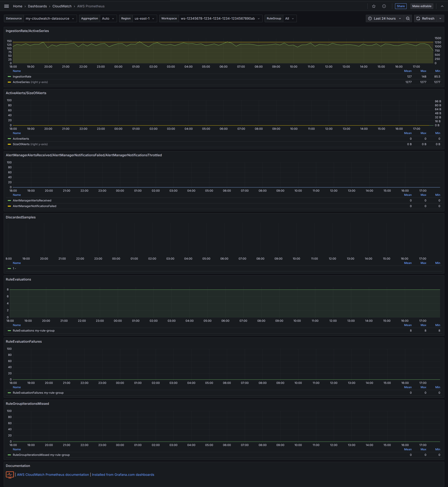Open refresh interval dropdown arrow
Image resolution: width=448 pixels, height=487 pixels.
click(x=440, y=19)
